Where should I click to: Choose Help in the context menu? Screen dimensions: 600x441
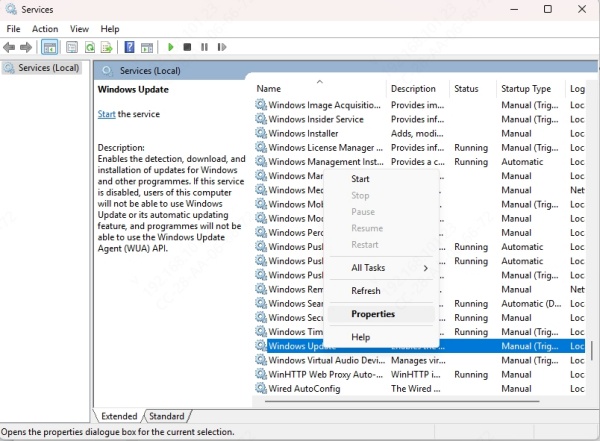(381, 337)
